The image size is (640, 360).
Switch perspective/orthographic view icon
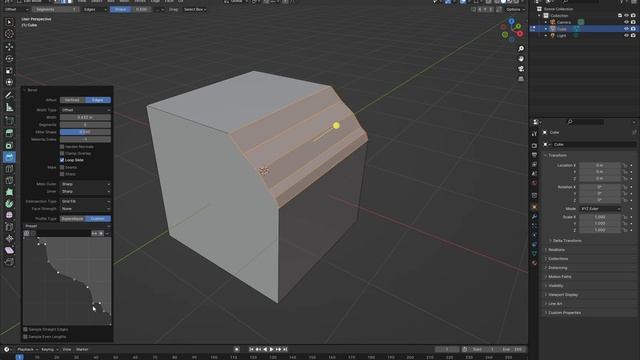click(521, 79)
